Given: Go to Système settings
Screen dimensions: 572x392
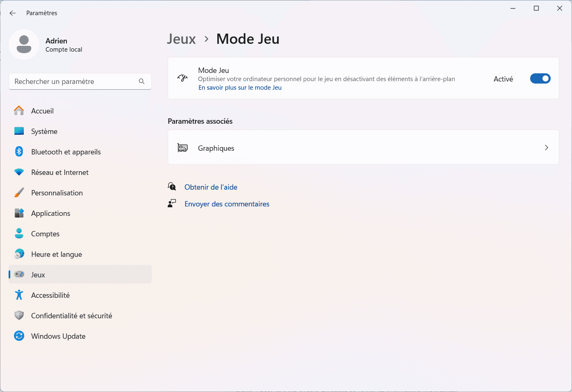Looking at the screenshot, I should pos(80,131).
